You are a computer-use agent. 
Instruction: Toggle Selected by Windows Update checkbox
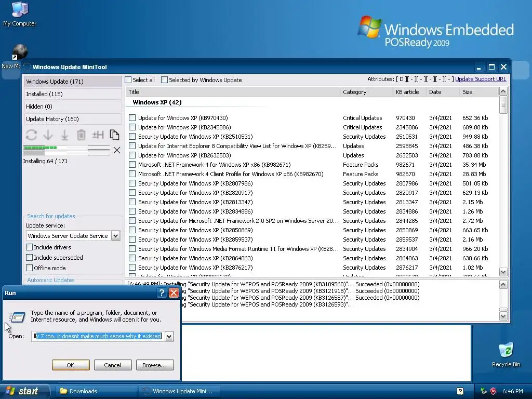(x=164, y=80)
